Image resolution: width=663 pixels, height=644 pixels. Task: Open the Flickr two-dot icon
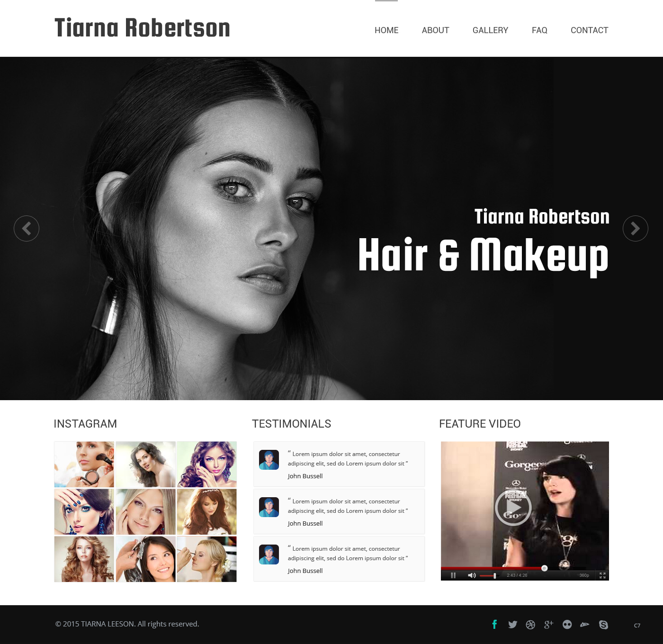pyautogui.click(x=567, y=625)
